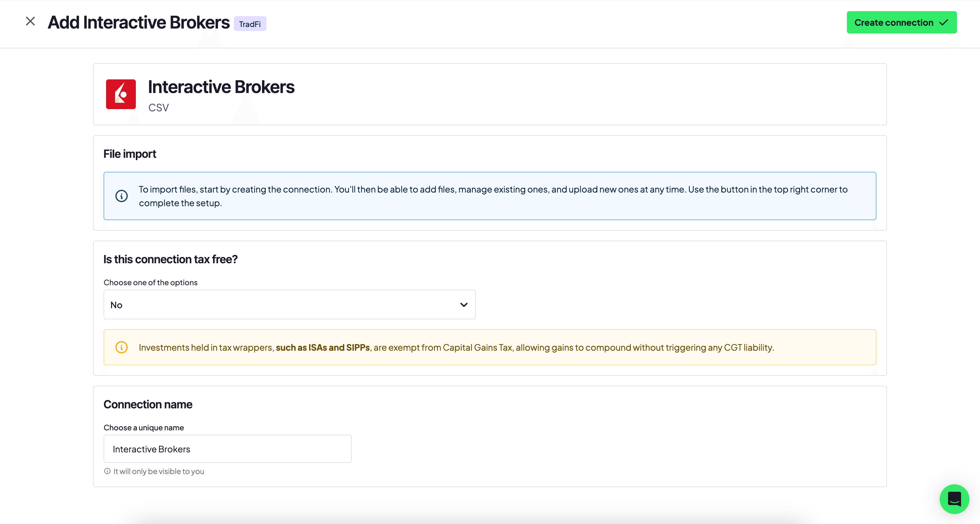The width and height of the screenshot is (980, 524).
Task: Click the 'CSV' label under Interactive Brokers
Action: tap(159, 108)
